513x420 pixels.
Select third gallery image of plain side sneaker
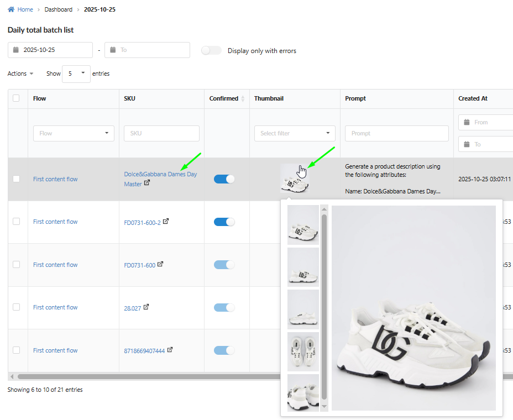(x=303, y=309)
